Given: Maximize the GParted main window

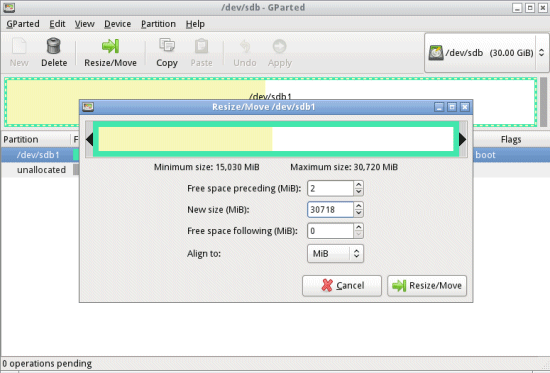Looking at the screenshot, I should coord(530,8).
